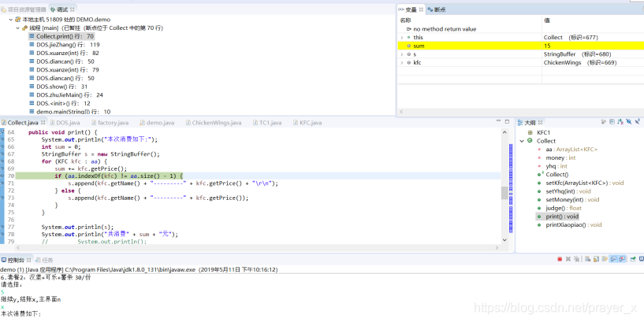Click the editor horizontal scrollbar right arrow
644x322 pixels.
click(497, 248)
